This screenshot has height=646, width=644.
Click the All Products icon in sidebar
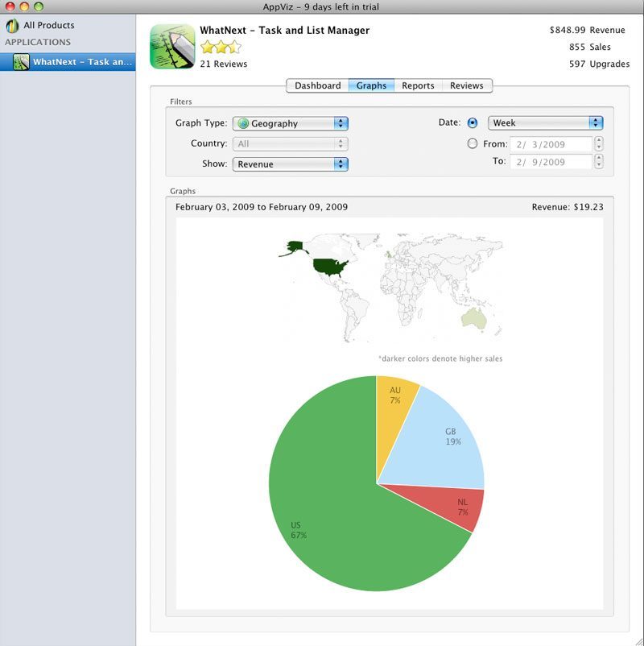pyautogui.click(x=12, y=26)
